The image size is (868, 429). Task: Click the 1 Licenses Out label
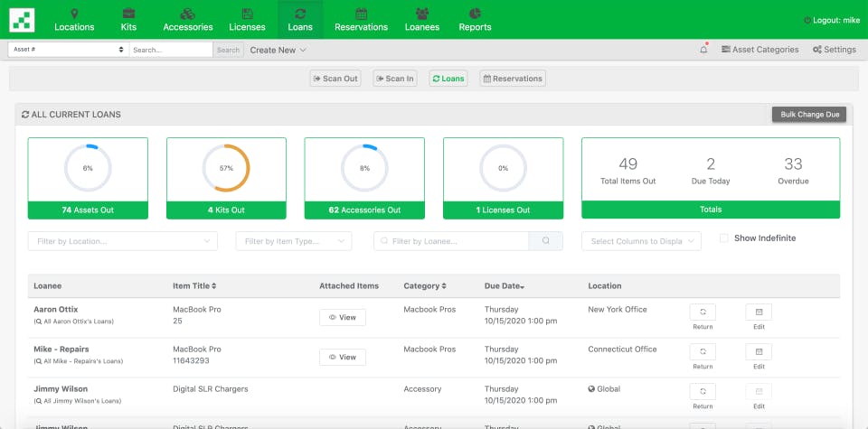504,210
